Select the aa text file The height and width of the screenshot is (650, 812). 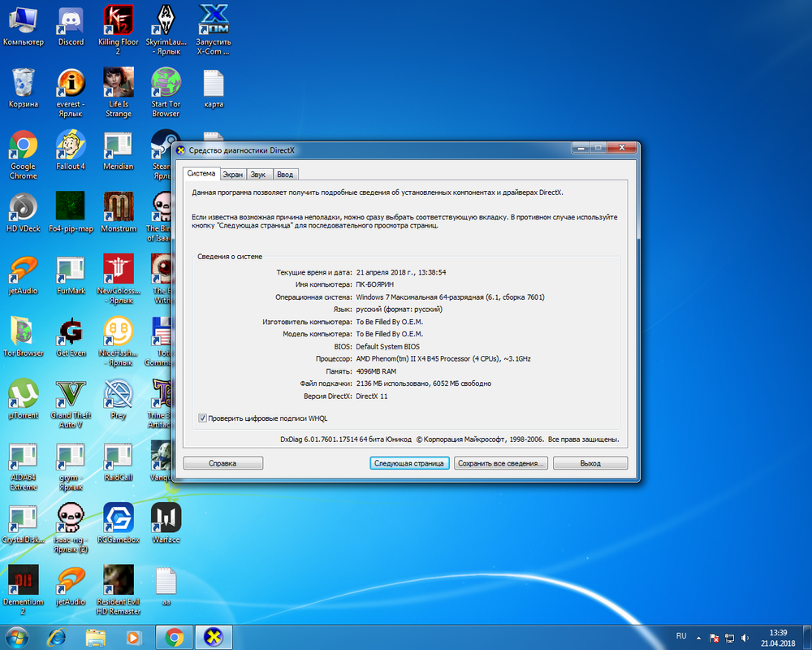[166, 586]
